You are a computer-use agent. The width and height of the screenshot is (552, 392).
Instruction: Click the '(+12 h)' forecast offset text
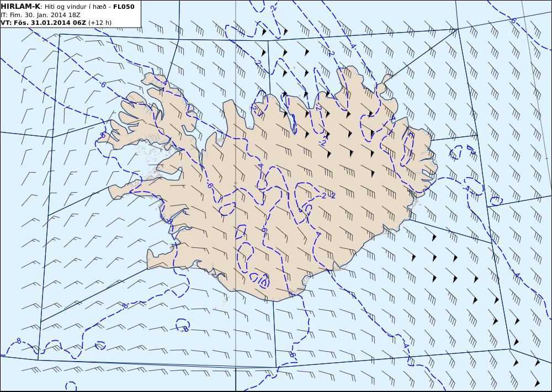coord(99,23)
